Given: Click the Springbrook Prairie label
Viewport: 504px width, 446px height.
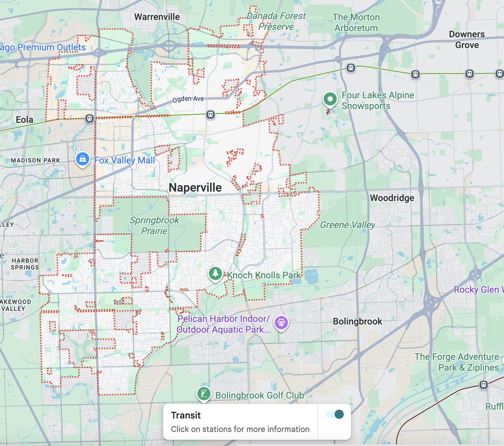Looking at the screenshot, I should pos(154,225).
